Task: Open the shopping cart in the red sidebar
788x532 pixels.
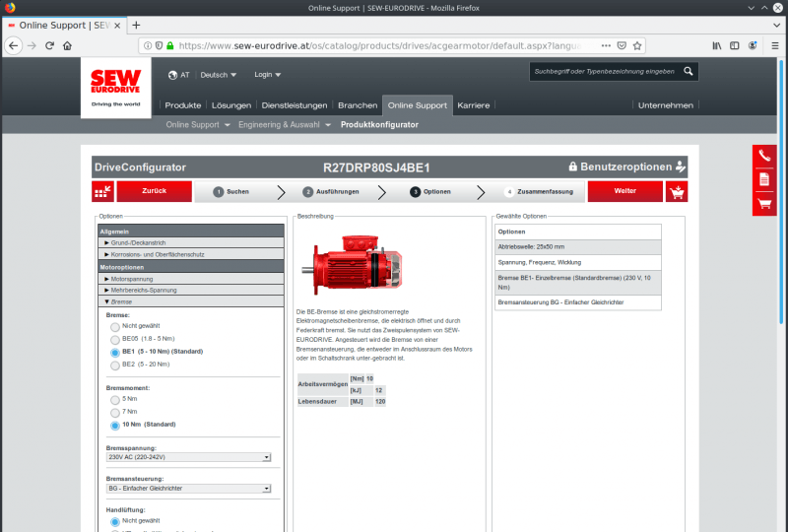Action: tap(764, 204)
